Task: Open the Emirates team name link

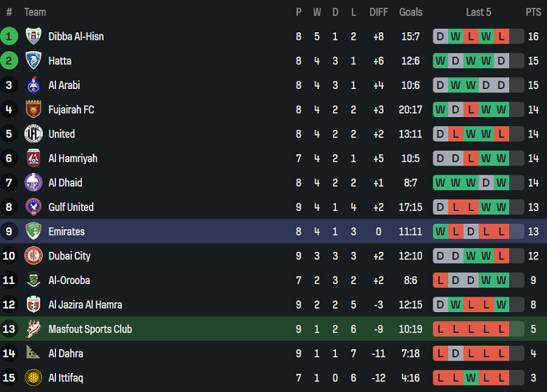Action: click(x=67, y=231)
